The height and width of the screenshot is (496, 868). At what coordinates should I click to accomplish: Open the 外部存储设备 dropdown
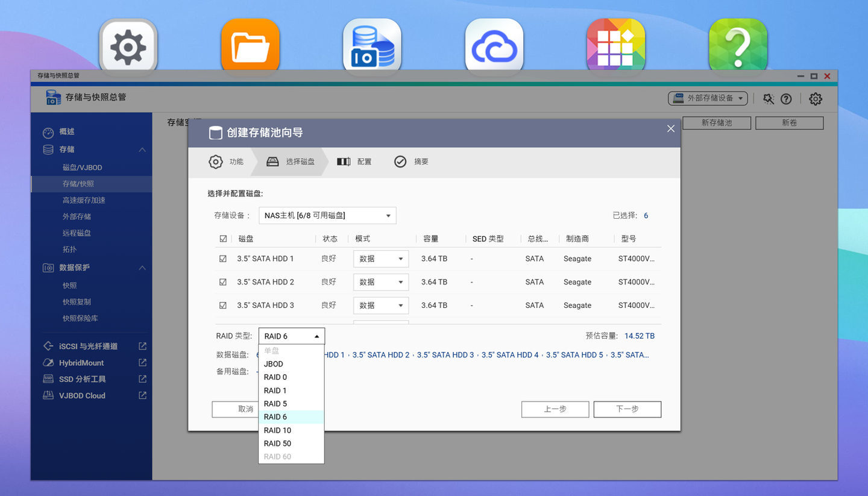point(708,98)
